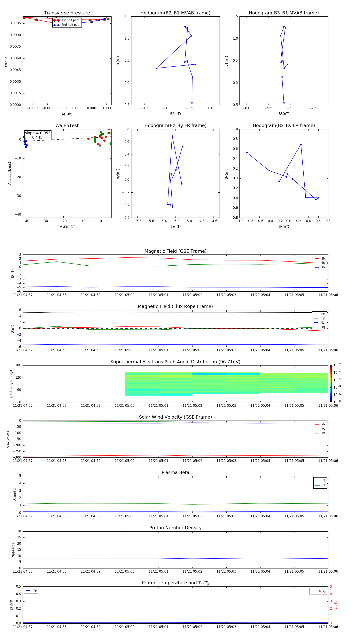Click the 'Proton Temperature and Te/Tp' title
Image resolution: width=351 pixels, height=644 pixels.
(175, 583)
